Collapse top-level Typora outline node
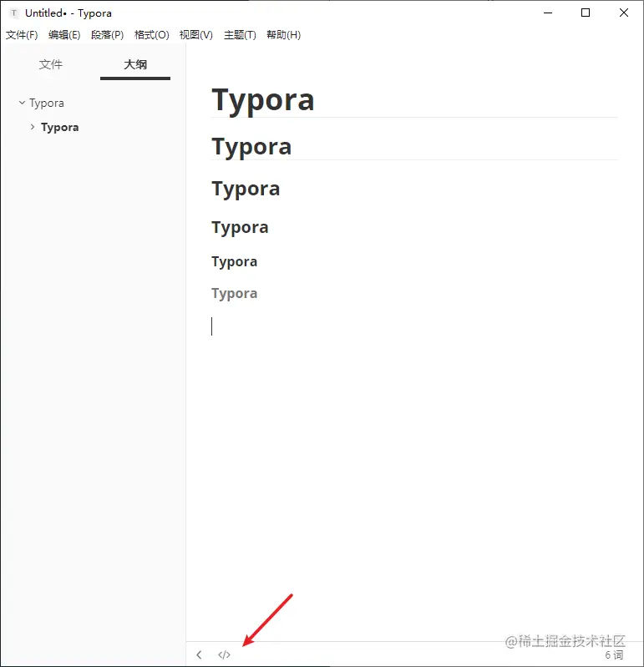This screenshot has width=644, height=667. click(x=22, y=103)
